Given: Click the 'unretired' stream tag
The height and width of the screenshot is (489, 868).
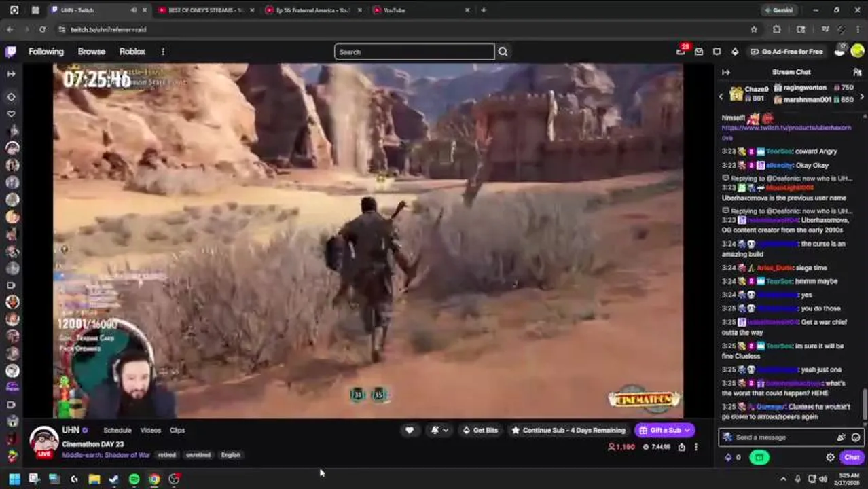Looking at the screenshot, I should [x=198, y=455].
